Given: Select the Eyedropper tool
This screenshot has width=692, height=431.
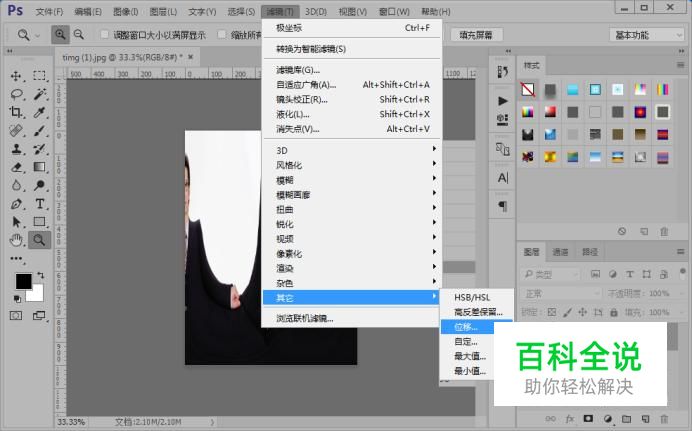Looking at the screenshot, I should [x=39, y=112].
